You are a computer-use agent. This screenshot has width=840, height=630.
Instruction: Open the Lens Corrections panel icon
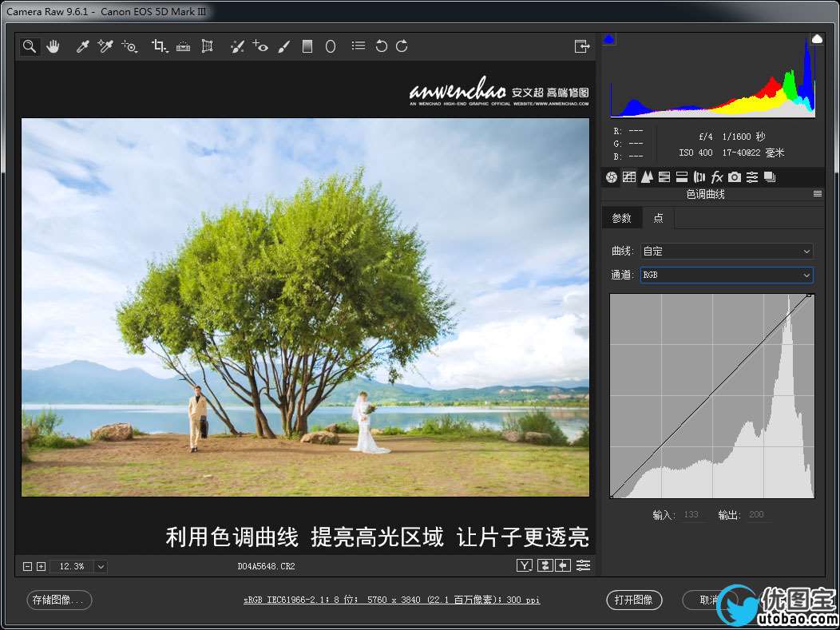click(x=699, y=176)
